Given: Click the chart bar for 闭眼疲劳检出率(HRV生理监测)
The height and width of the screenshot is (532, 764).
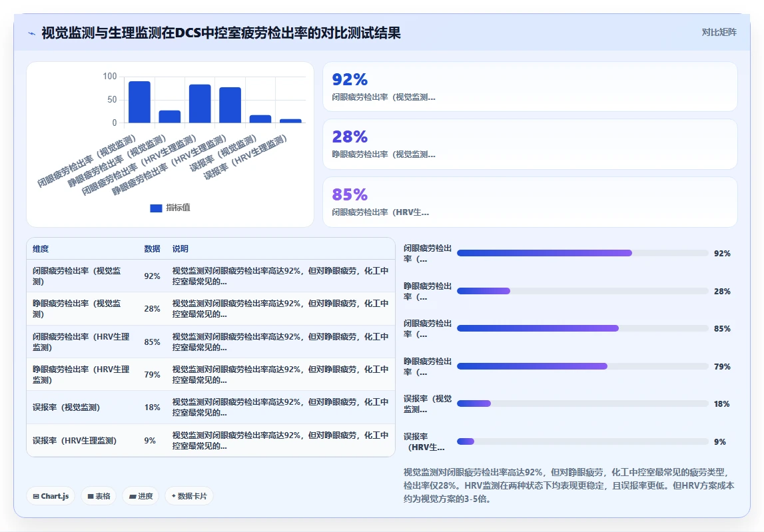Looking at the screenshot, I should (x=200, y=104).
